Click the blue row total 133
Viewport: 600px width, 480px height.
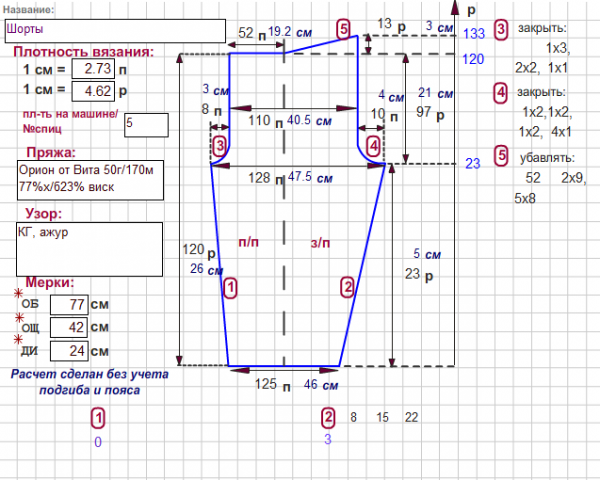[473, 34]
